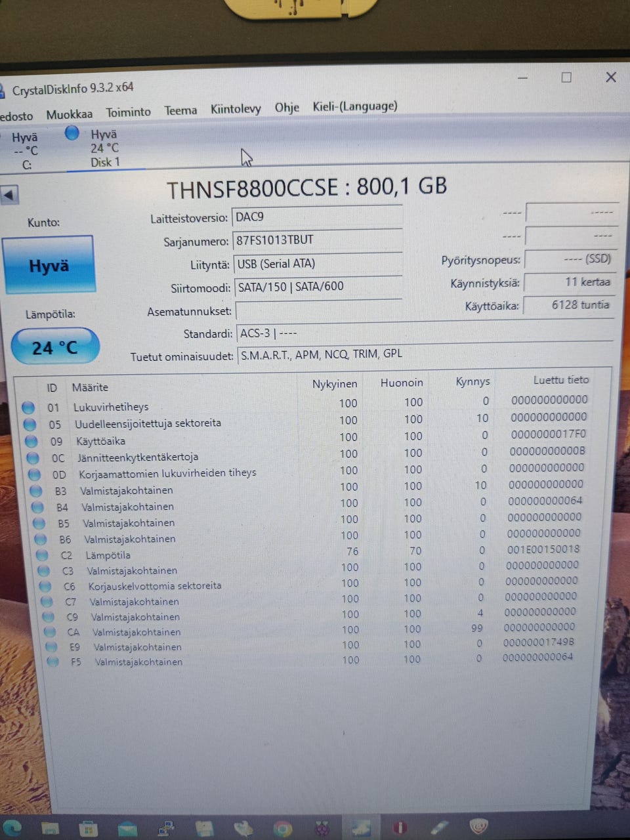Viewport: 630px width, 840px height.
Task: Click the Lukuvirhetiheys attribute name
Action: [111, 407]
